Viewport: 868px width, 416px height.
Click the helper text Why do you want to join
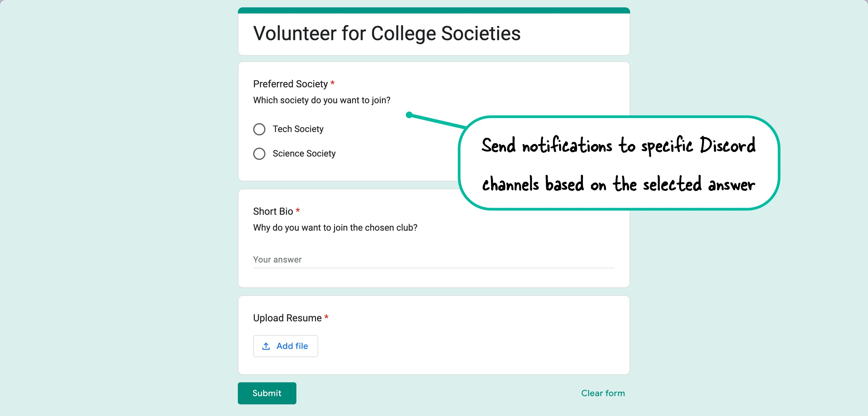[x=335, y=228]
